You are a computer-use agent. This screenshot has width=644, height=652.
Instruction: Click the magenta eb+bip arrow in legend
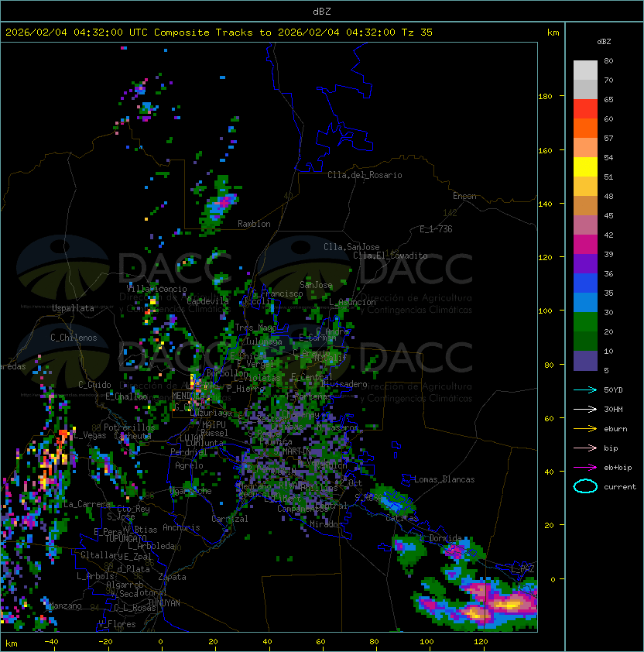585,468
